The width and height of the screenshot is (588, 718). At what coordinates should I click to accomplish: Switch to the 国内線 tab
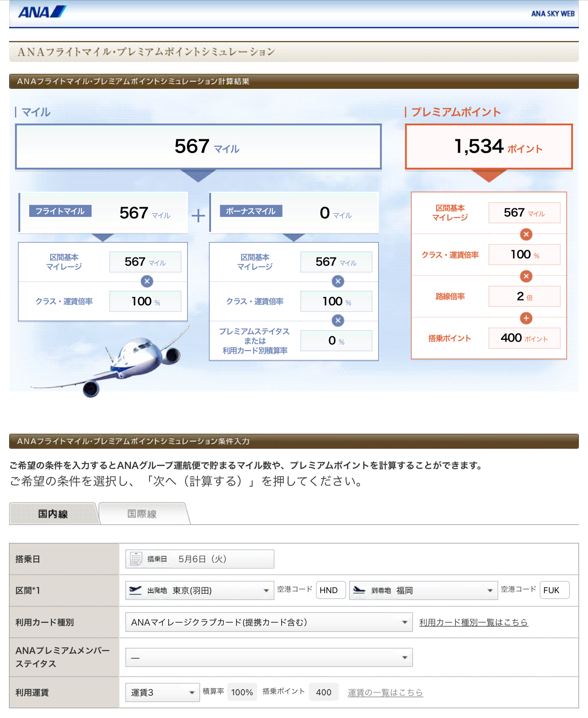click(x=53, y=514)
